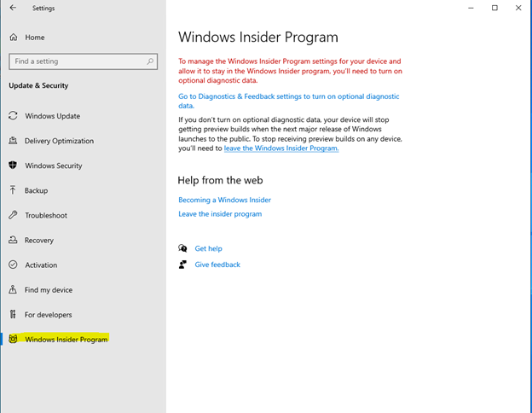
Task: Close the Settings window
Action: click(x=518, y=8)
